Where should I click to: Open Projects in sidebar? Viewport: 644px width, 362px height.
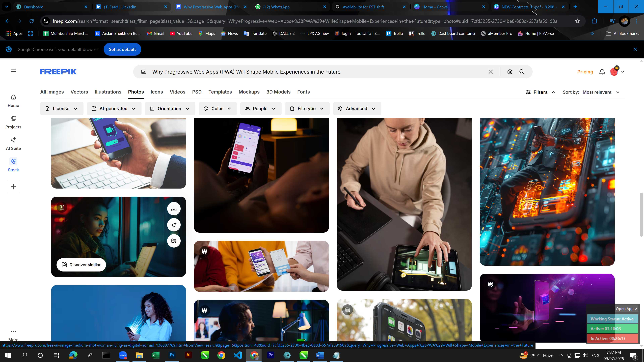[x=13, y=122]
